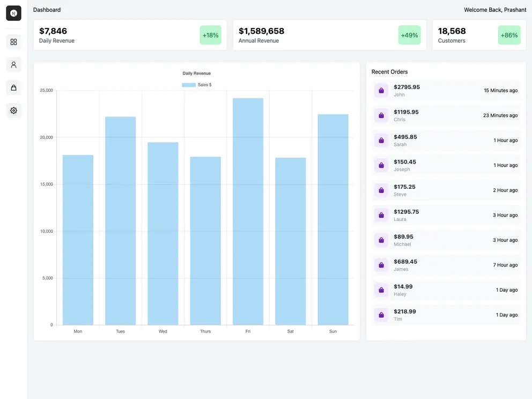The width and height of the screenshot is (532, 399).
Task: Open the customers person icon in sidebar
Action: pos(13,65)
